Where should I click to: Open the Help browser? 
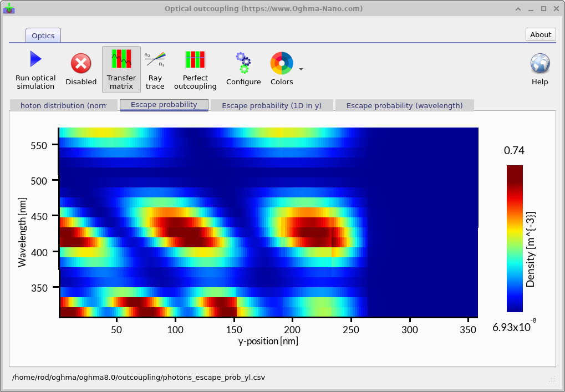tap(538, 65)
